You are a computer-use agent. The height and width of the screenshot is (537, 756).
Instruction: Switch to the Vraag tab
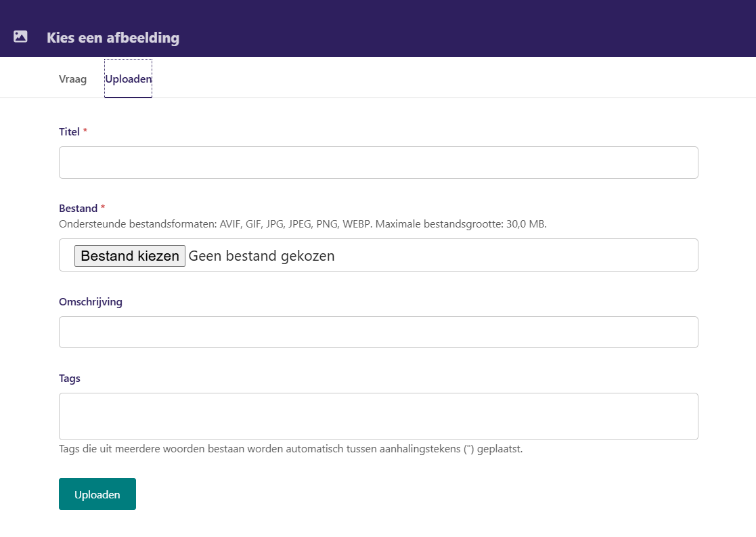(x=72, y=79)
